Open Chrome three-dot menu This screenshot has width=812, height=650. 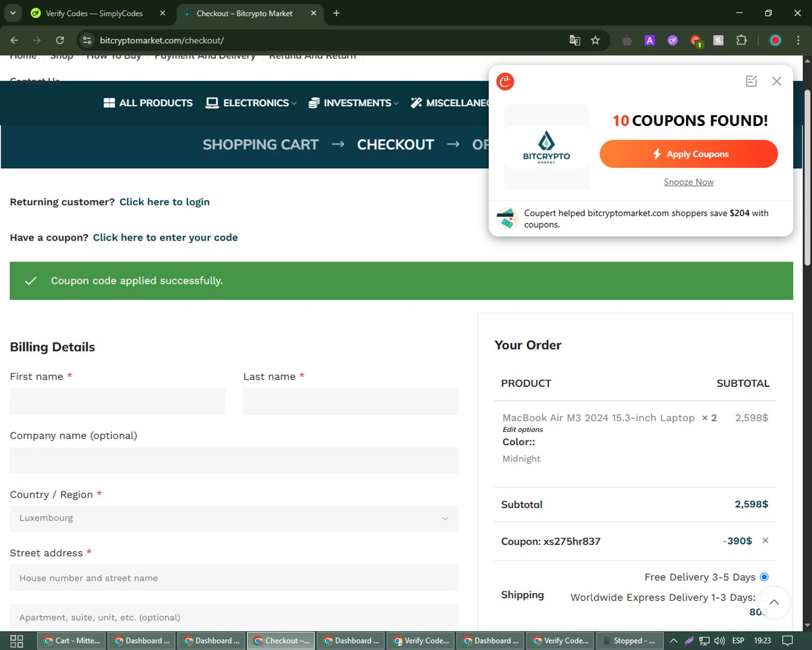798,40
